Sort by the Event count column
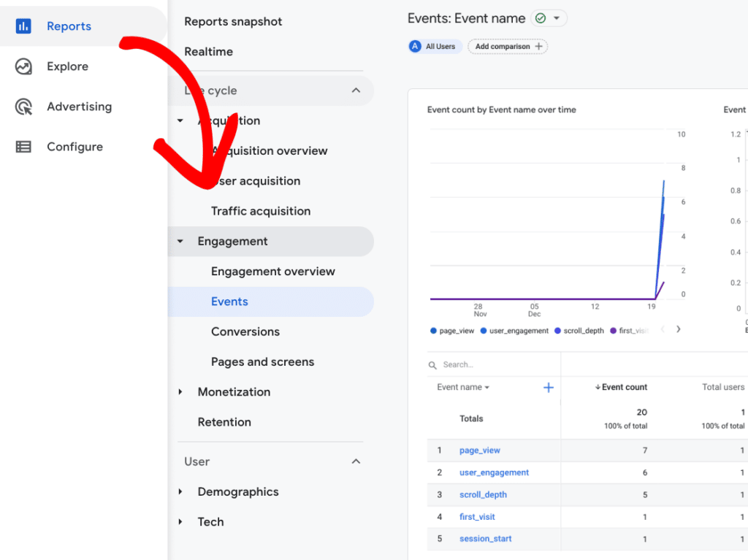This screenshot has width=748, height=560. [624, 387]
